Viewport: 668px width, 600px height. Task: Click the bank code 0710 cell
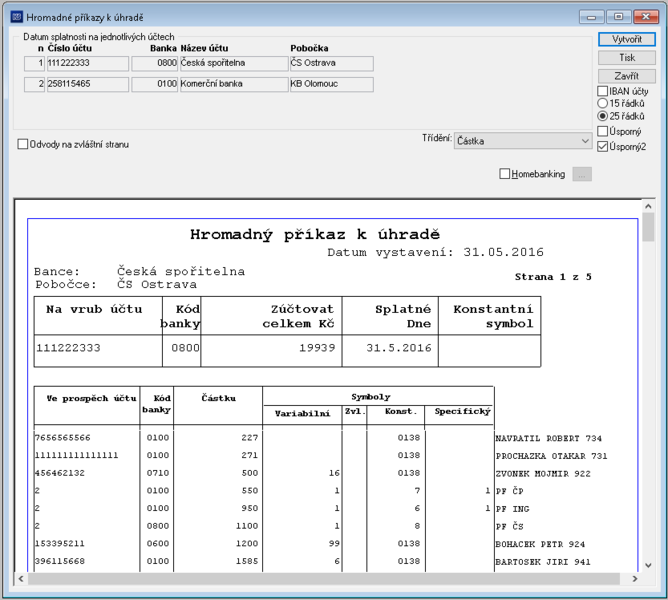[x=158, y=473]
